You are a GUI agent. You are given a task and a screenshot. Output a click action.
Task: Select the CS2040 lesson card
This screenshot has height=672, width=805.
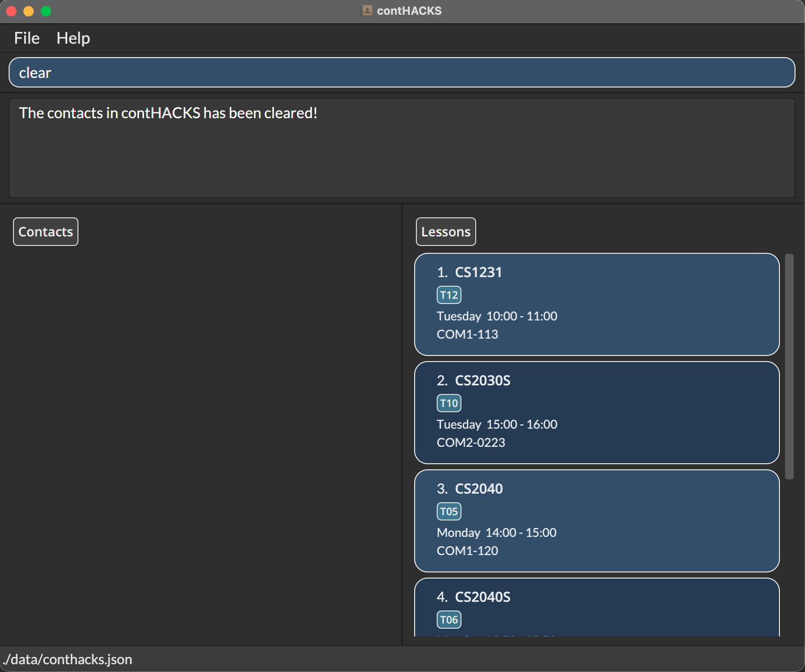coord(597,521)
